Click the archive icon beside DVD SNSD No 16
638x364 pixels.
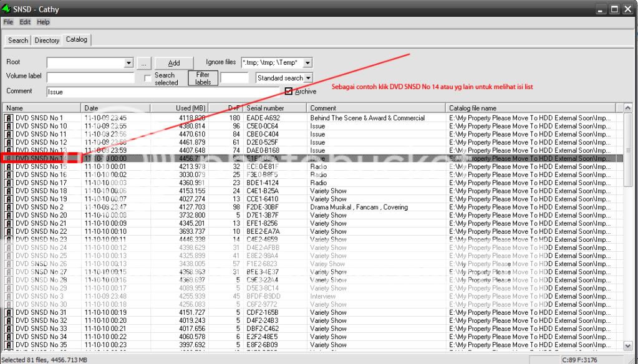coord(9,175)
